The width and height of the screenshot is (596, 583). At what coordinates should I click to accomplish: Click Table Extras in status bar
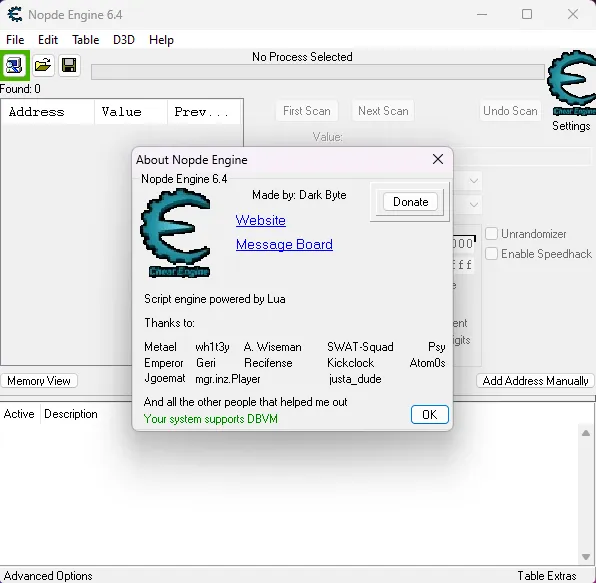547,575
